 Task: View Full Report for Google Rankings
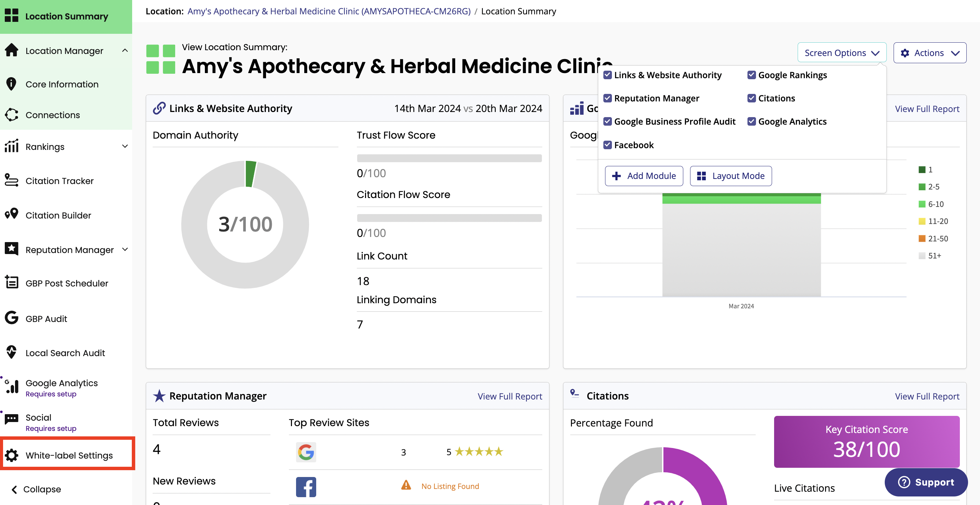click(927, 109)
